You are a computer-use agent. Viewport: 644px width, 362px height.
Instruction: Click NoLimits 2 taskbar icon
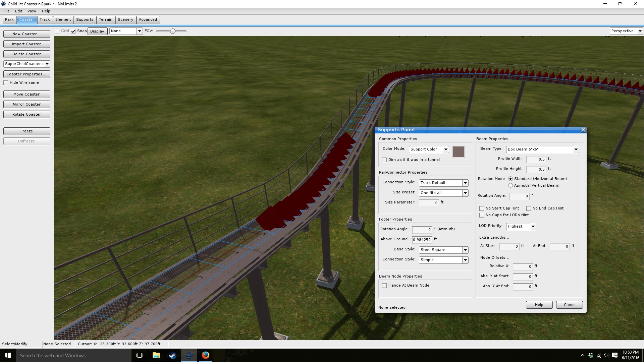[x=189, y=355]
